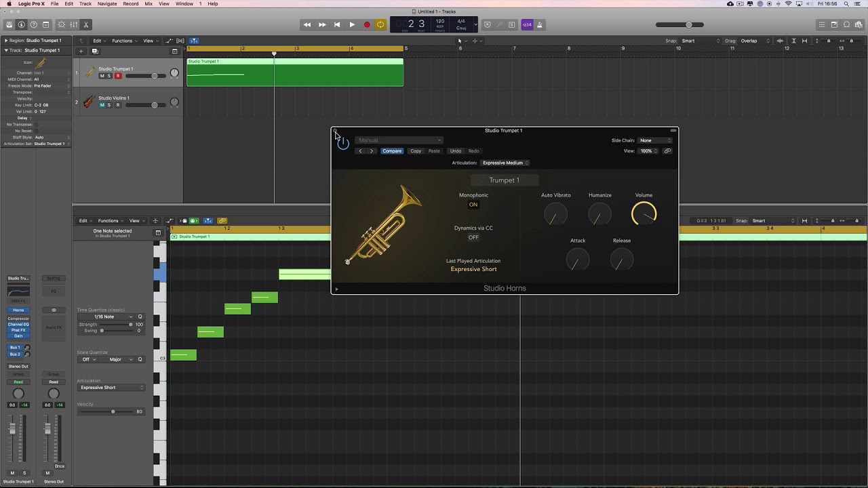Open the Navigate menu
Image resolution: width=868 pixels, height=488 pixels.
(106, 3)
